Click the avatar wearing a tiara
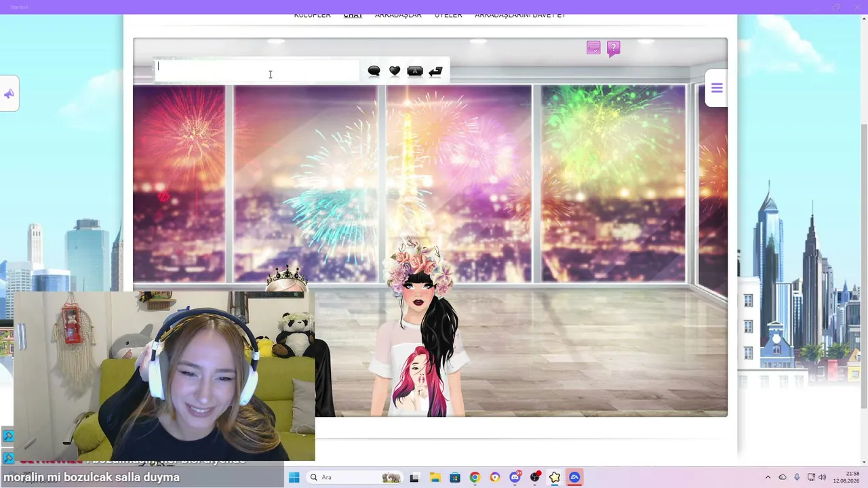Viewport: 868px width, 488px height. tap(288, 279)
